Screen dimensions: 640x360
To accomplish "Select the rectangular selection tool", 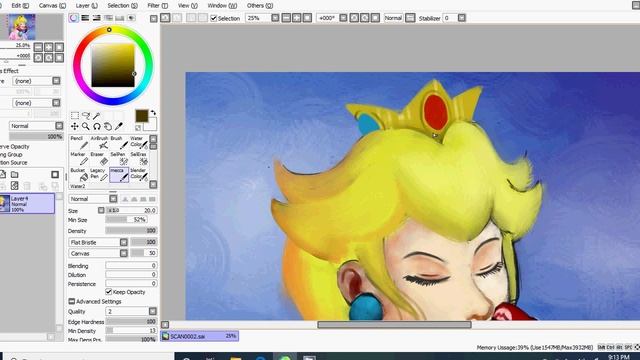I will coord(75,116).
